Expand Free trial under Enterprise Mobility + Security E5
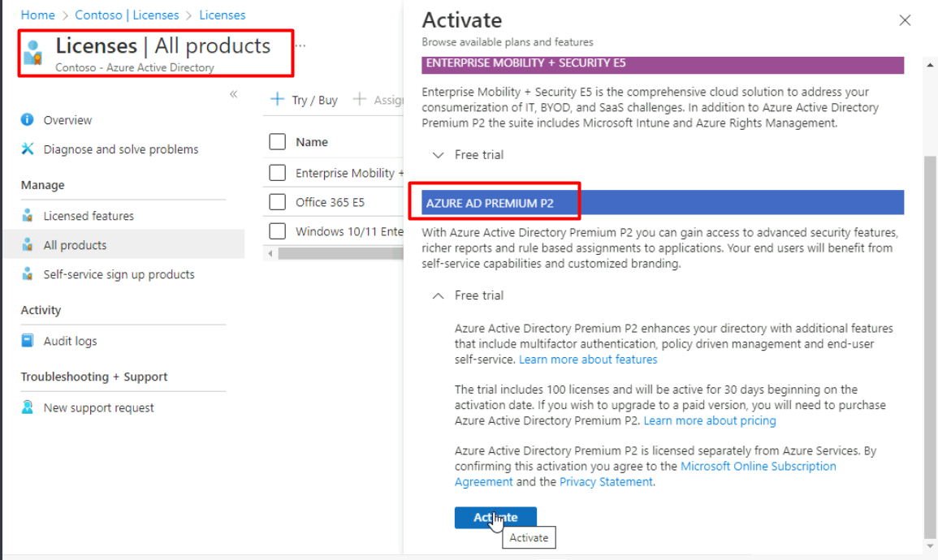The height and width of the screenshot is (560, 938). (468, 155)
